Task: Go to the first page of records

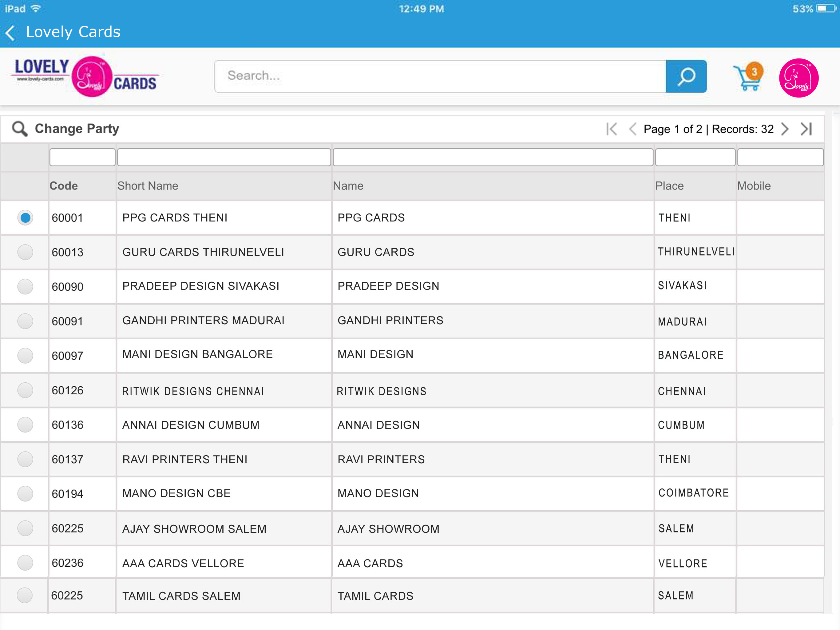Action: pos(611,129)
